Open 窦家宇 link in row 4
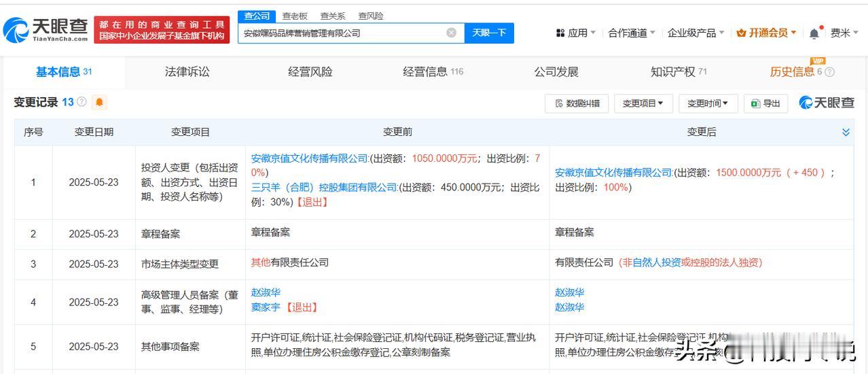Viewport: 868px width, 374px height. [266, 307]
